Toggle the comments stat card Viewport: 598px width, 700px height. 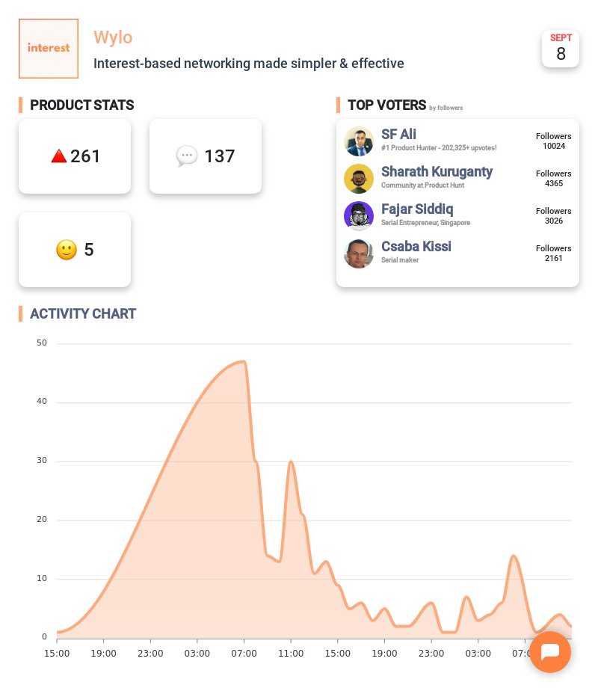point(206,155)
